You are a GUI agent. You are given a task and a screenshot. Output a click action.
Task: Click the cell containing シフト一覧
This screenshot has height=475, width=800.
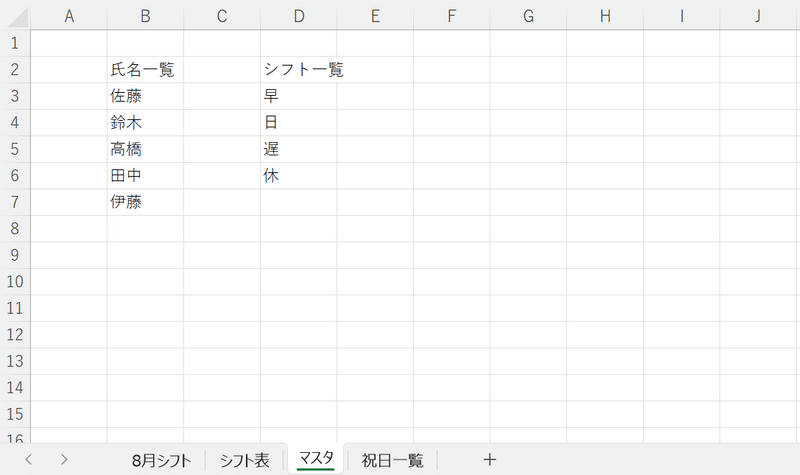pyautogui.click(x=298, y=69)
